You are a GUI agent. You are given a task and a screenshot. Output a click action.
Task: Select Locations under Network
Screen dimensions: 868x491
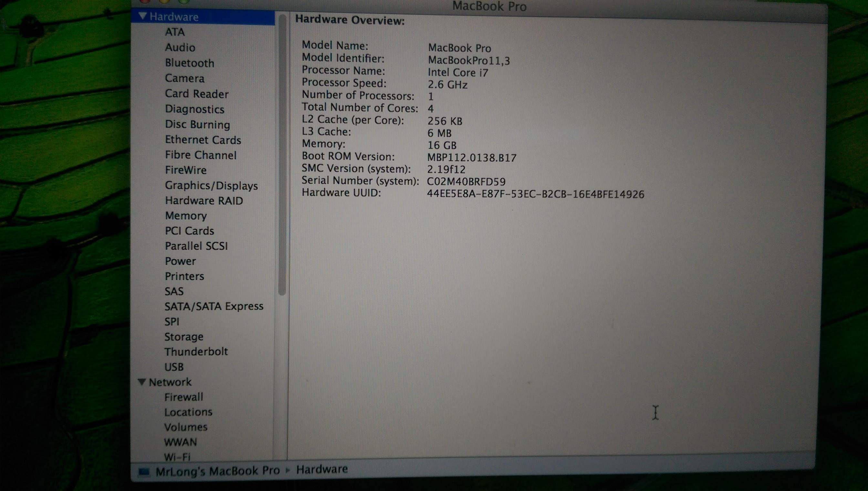(188, 412)
